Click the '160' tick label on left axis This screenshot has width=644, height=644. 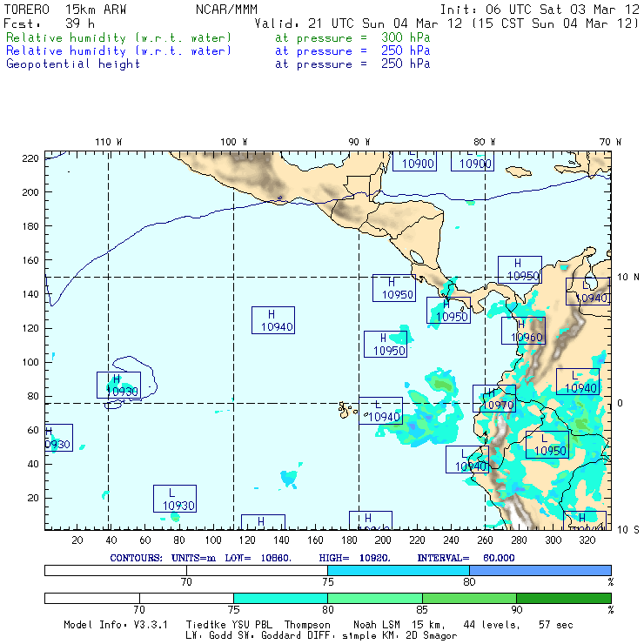point(30,260)
